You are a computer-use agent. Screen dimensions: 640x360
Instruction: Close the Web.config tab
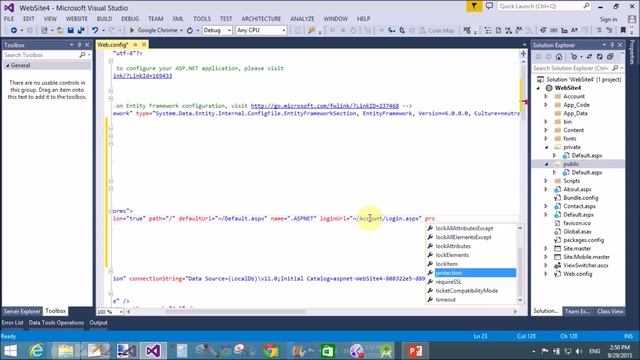pos(144,44)
